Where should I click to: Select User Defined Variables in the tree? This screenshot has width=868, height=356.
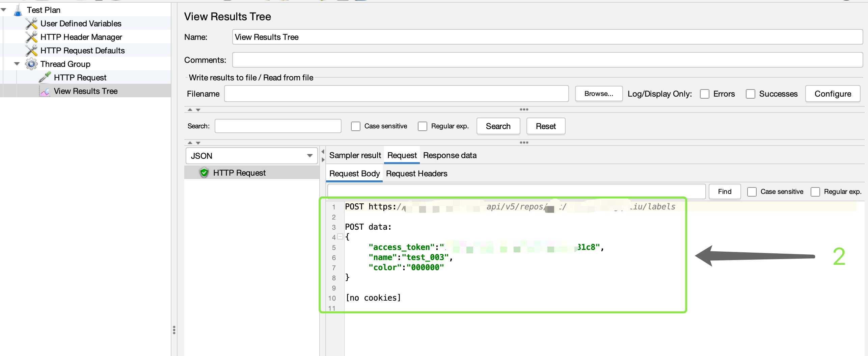[81, 24]
